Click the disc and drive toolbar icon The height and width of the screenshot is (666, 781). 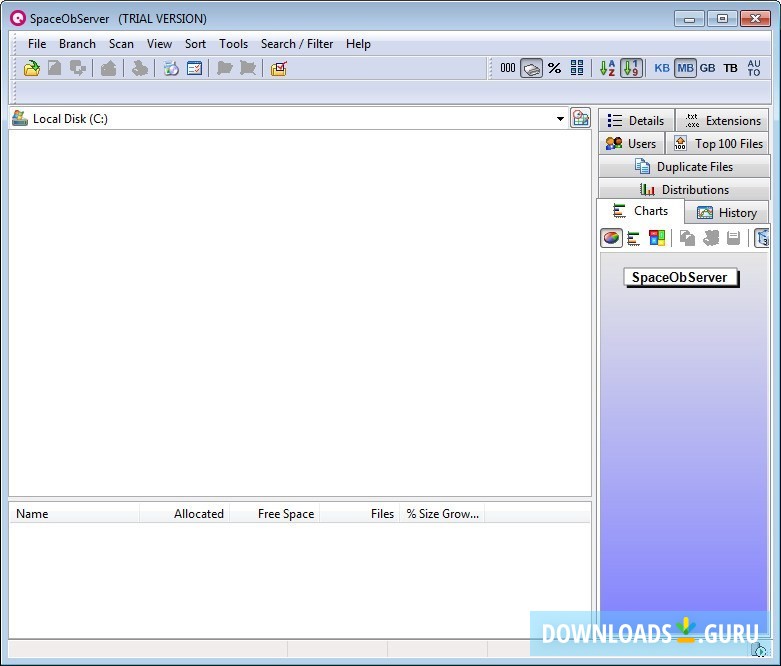(x=171, y=68)
